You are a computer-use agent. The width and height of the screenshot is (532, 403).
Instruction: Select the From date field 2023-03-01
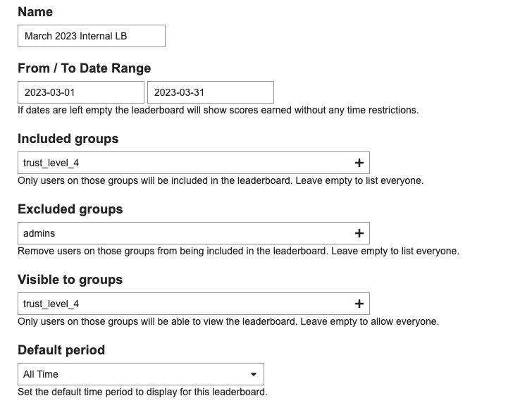coord(81,92)
